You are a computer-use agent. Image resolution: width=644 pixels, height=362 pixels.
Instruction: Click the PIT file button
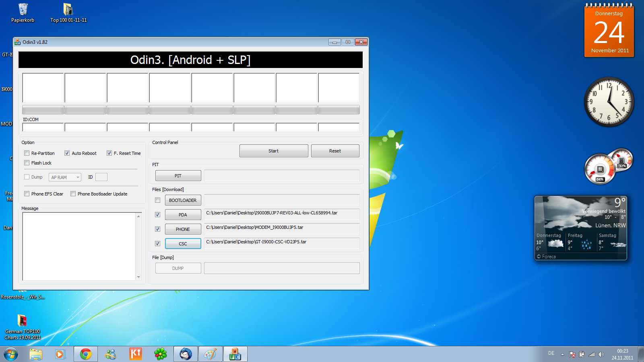click(178, 176)
